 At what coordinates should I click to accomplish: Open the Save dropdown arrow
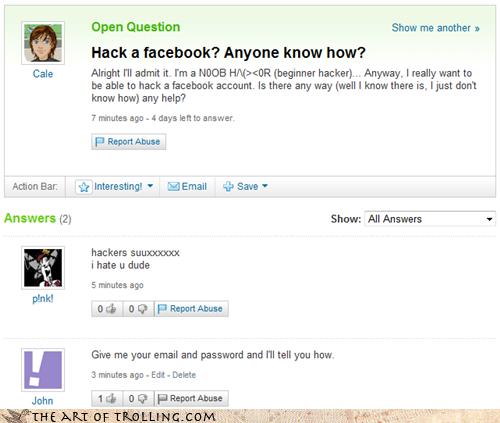click(x=265, y=186)
